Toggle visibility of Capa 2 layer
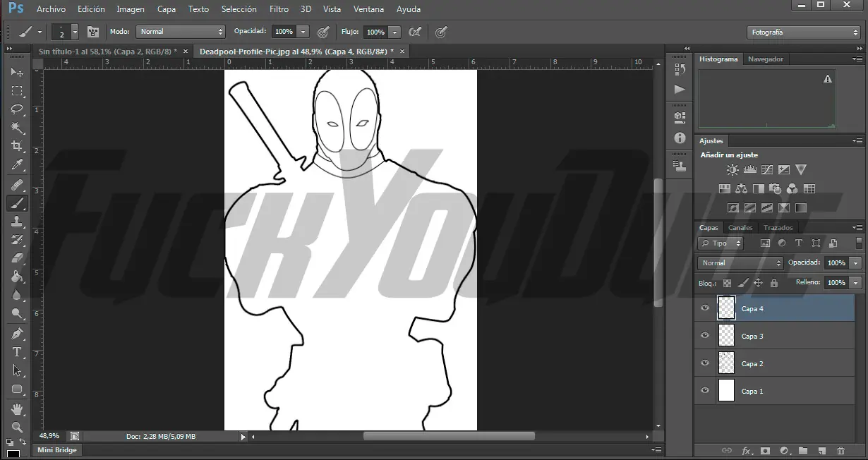This screenshot has width=868, height=460. pos(704,363)
